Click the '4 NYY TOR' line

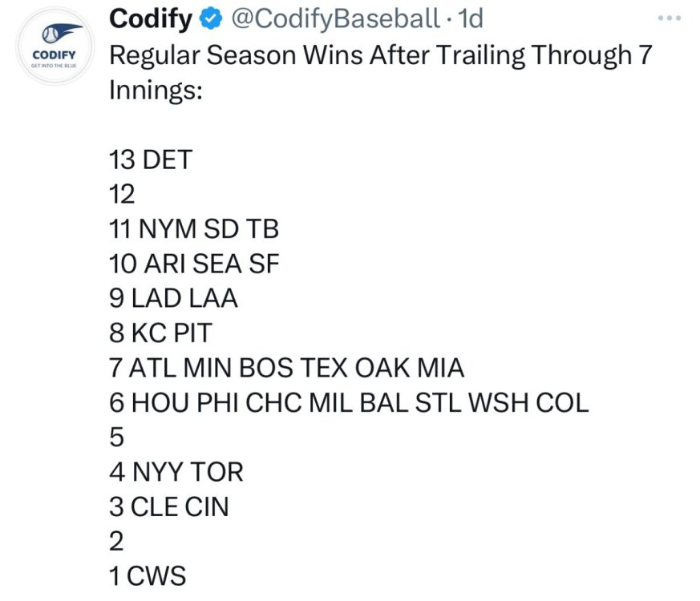(x=176, y=472)
